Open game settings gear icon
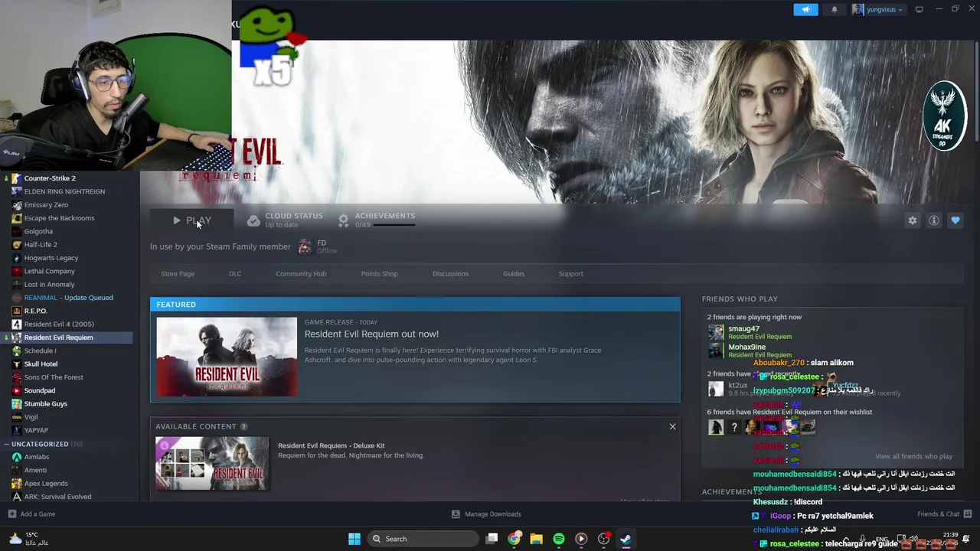The width and height of the screenshot is (980, 551). pyautogui.click(x=912, y=220)
